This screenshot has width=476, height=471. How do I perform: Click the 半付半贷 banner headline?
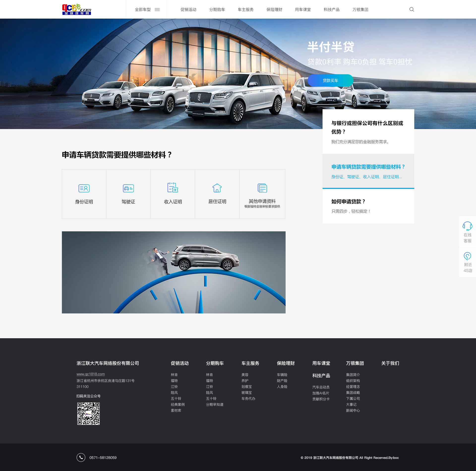click(x=331, y=47)
